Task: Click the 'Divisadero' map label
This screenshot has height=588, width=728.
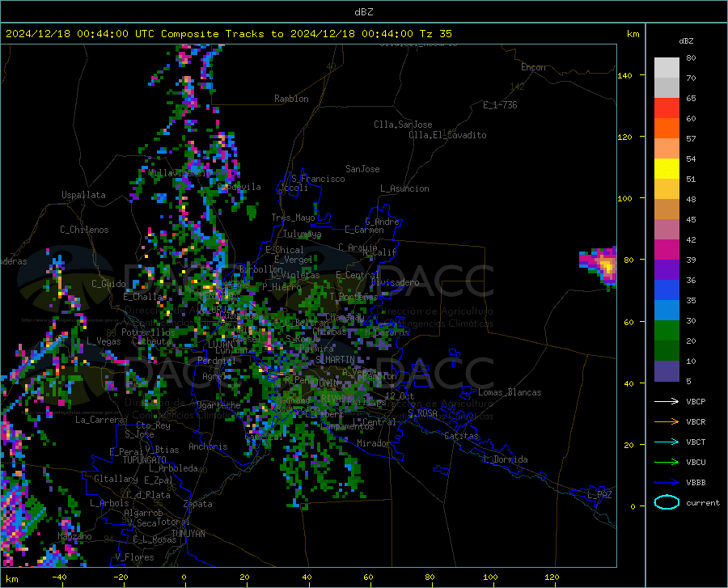Action: point(395,282)
